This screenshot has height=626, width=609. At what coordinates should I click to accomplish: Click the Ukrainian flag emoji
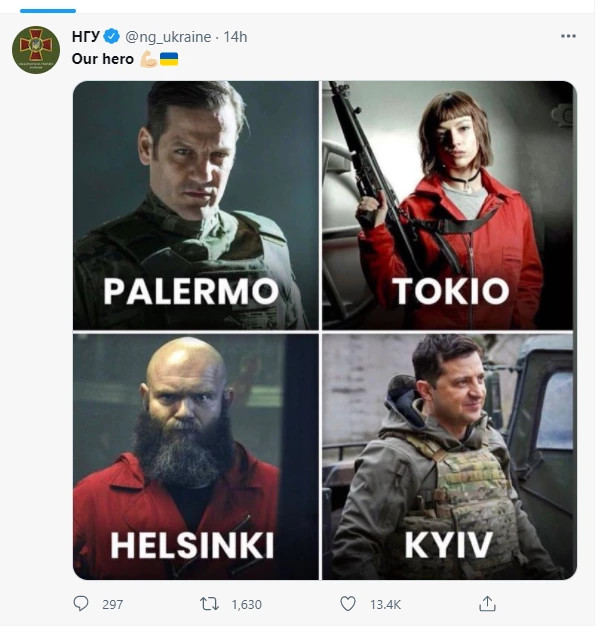click(x=169, y=59)
